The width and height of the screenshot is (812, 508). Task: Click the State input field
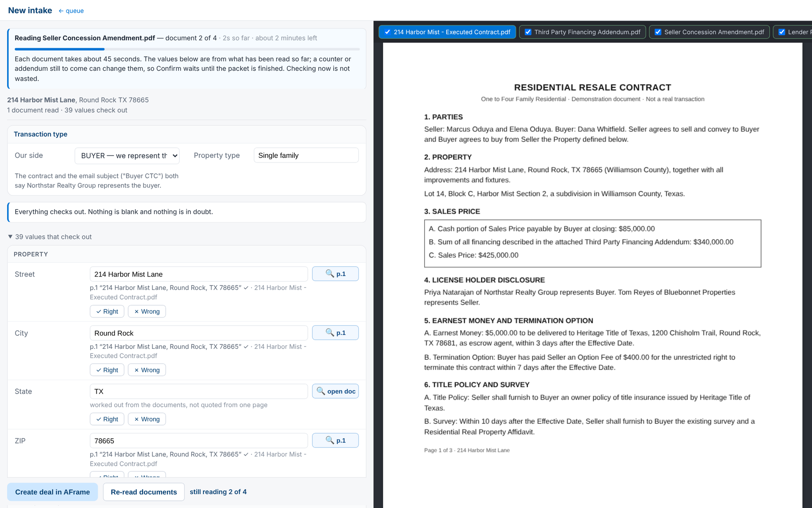(199, 391)
